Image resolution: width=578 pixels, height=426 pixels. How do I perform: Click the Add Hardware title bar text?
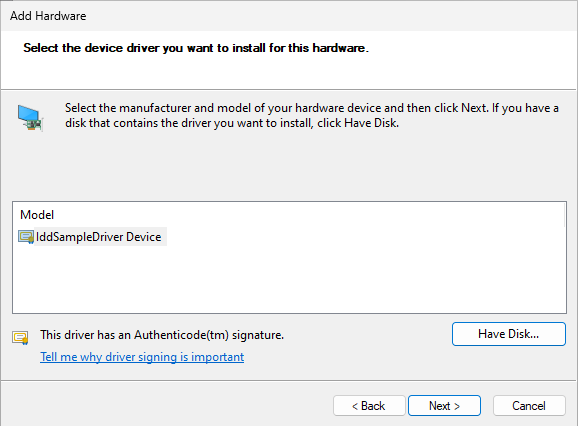click(x=48, y=16)
